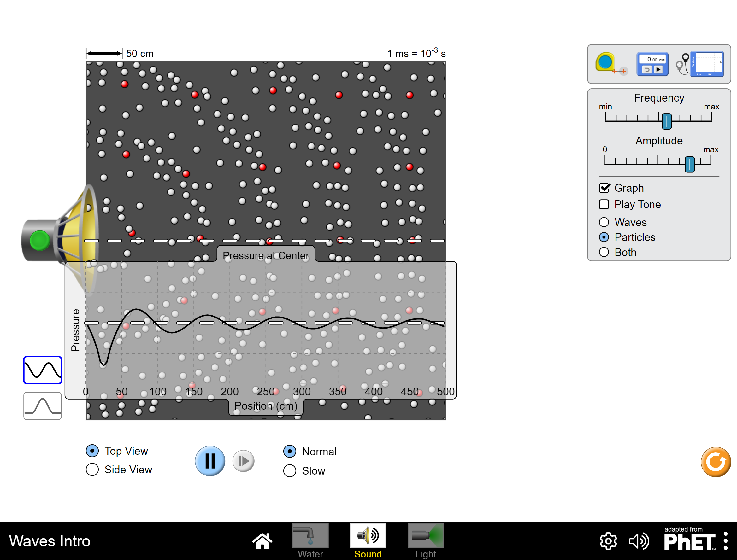Click the PhET logo
Screen dimensions: 737x560
(x=689, y=539)
